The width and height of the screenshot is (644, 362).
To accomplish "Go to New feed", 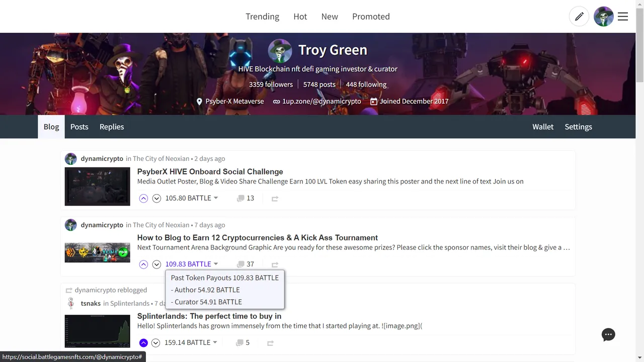I will (330, 17).
